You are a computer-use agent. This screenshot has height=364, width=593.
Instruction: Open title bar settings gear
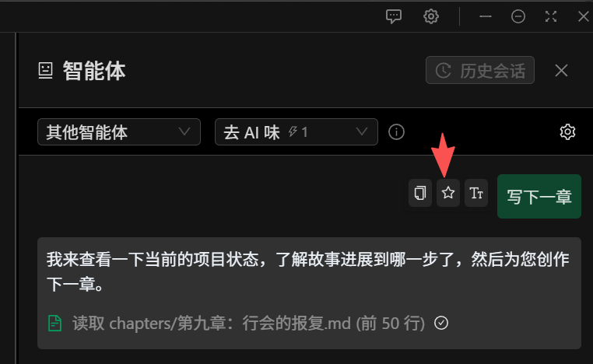point(431,16)
